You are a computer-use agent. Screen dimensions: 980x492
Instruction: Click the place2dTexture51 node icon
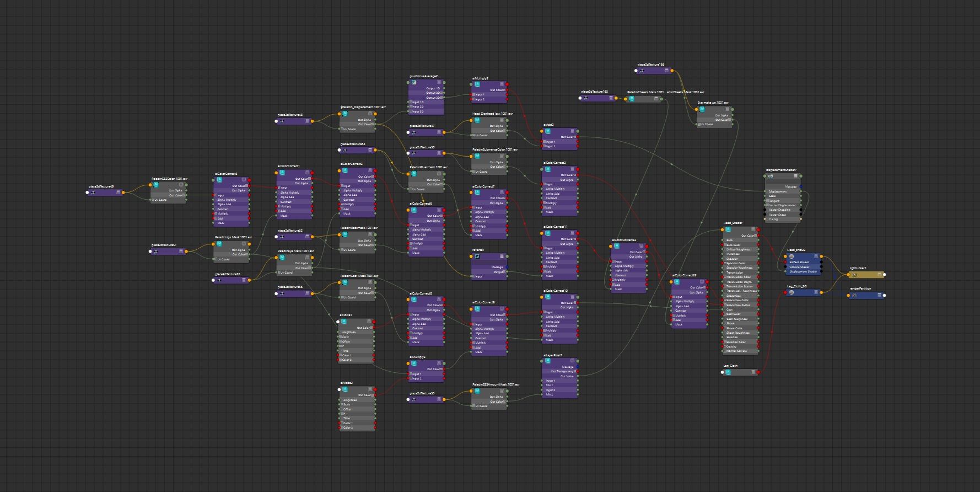(x=156, y=251)
